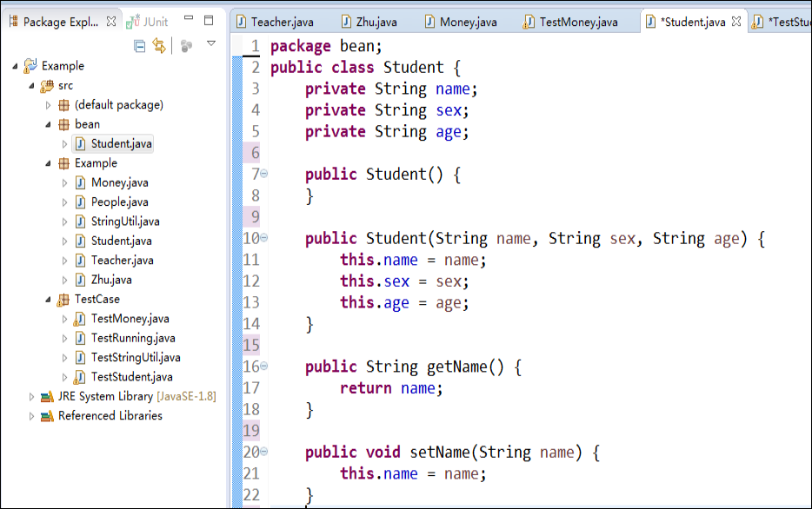Select People.java in Package Explorer

120,202
